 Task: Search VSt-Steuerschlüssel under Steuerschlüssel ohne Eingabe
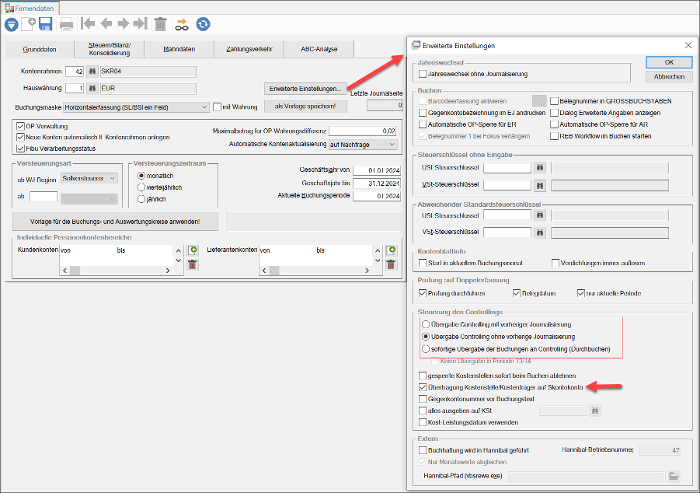pyautogui.click(x=540, y=185)
